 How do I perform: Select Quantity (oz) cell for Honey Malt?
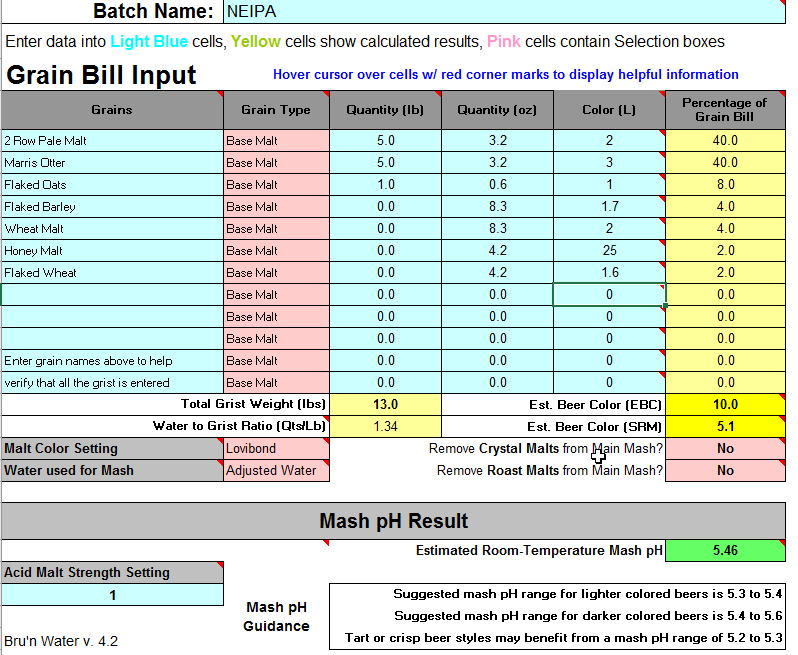pyautogui.click(x=497, y=250)
